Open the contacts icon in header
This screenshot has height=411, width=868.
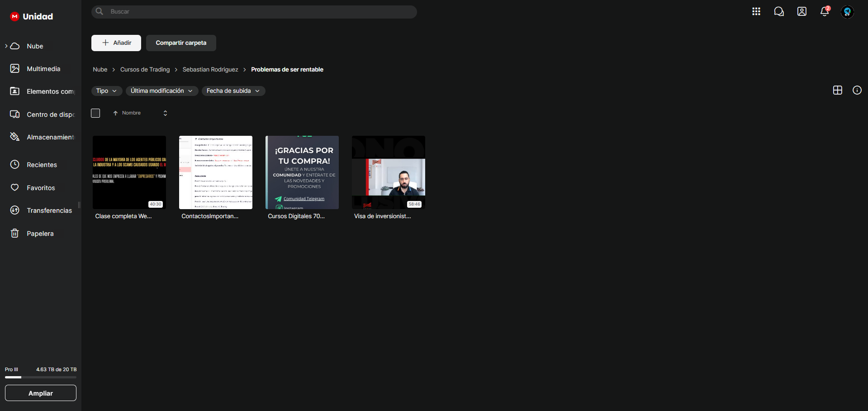(x=802, y=12)
